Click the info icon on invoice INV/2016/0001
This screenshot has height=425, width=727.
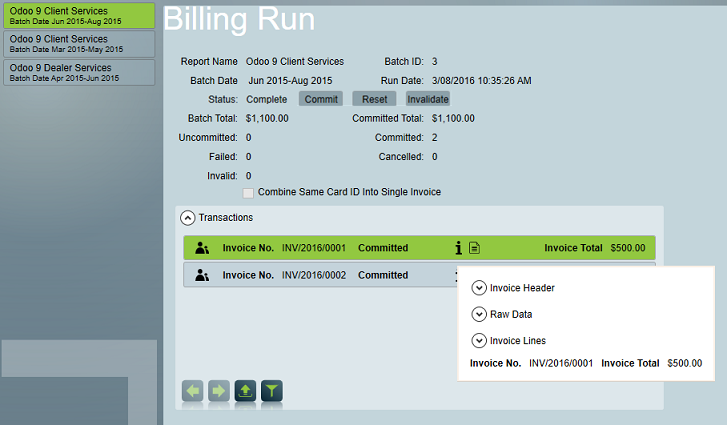click(459, 248)
